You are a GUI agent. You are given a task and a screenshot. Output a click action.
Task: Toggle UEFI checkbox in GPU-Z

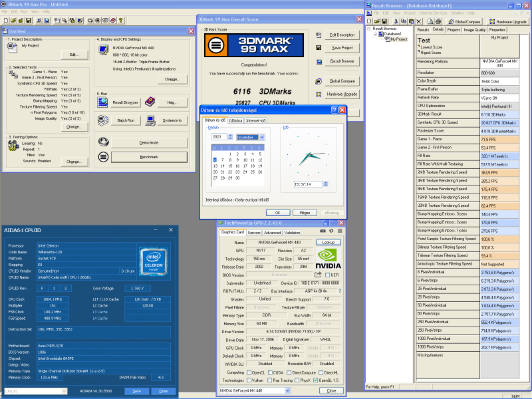pos(327,275)
